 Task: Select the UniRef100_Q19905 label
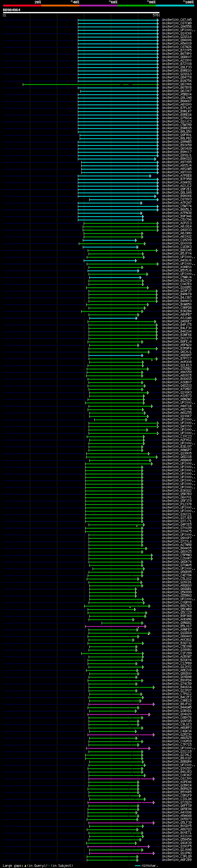(x=177, y=453)
